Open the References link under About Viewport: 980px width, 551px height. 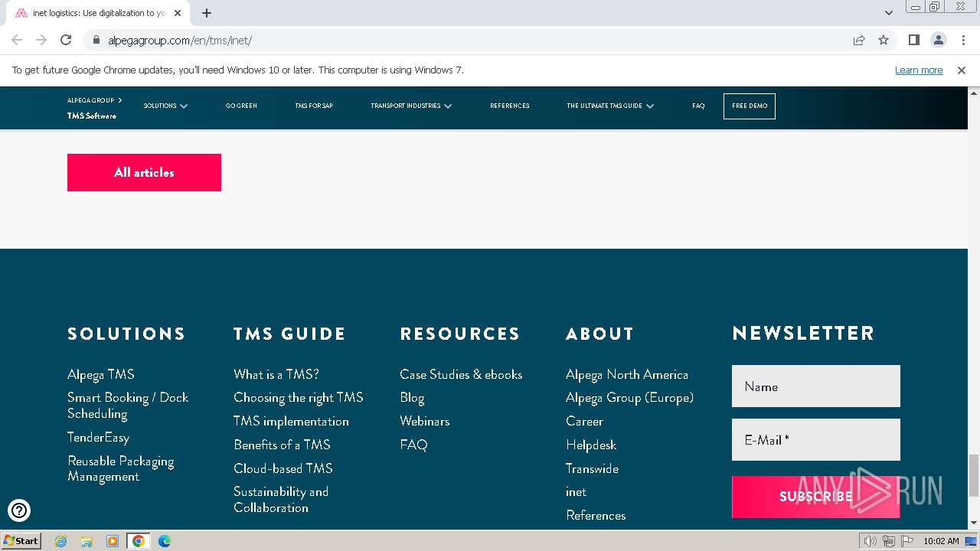(596, 515)
